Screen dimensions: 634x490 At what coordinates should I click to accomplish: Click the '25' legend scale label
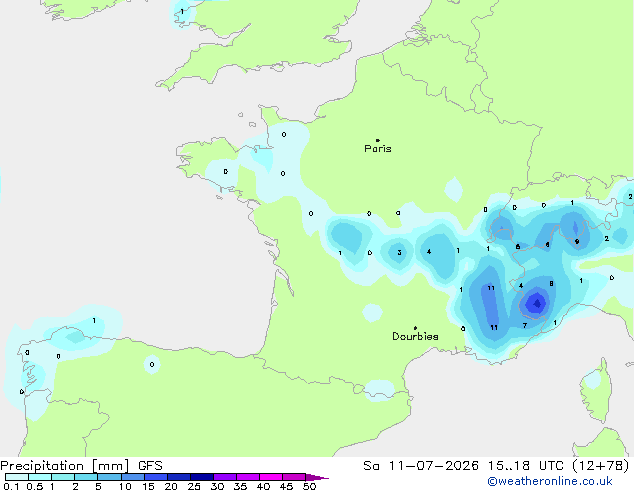(194, 486)
